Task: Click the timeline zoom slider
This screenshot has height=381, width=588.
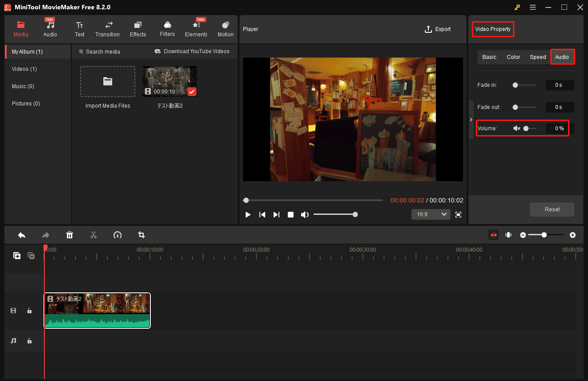Action: (x=547, y=235)
